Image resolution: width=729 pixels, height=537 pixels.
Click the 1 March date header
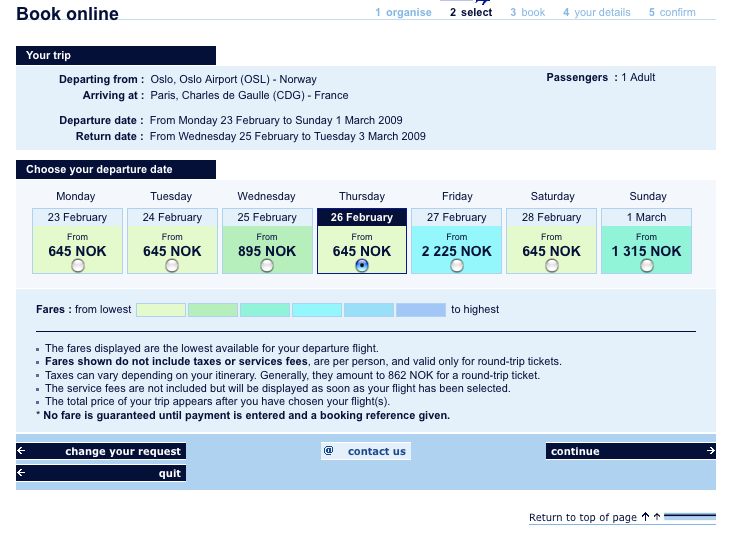646,217
